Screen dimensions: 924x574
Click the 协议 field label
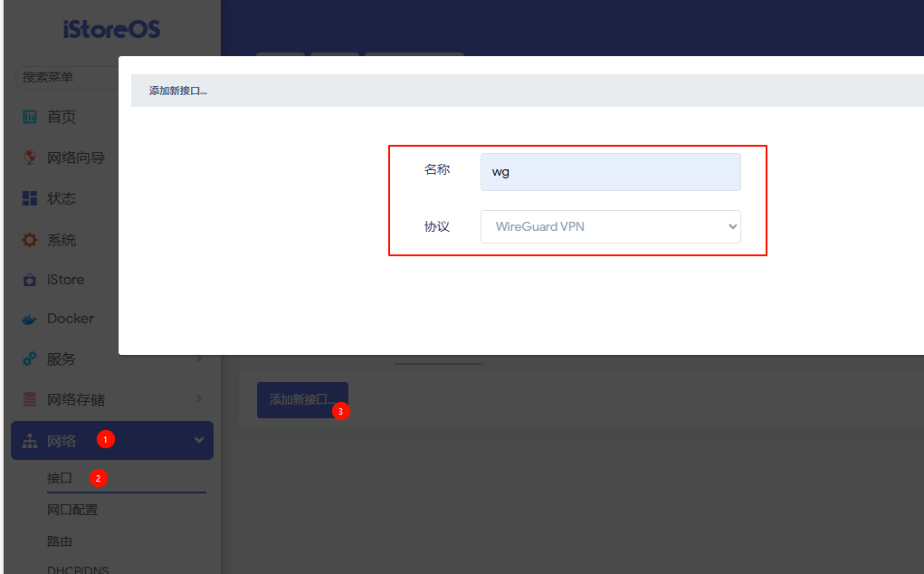point(437,227)
